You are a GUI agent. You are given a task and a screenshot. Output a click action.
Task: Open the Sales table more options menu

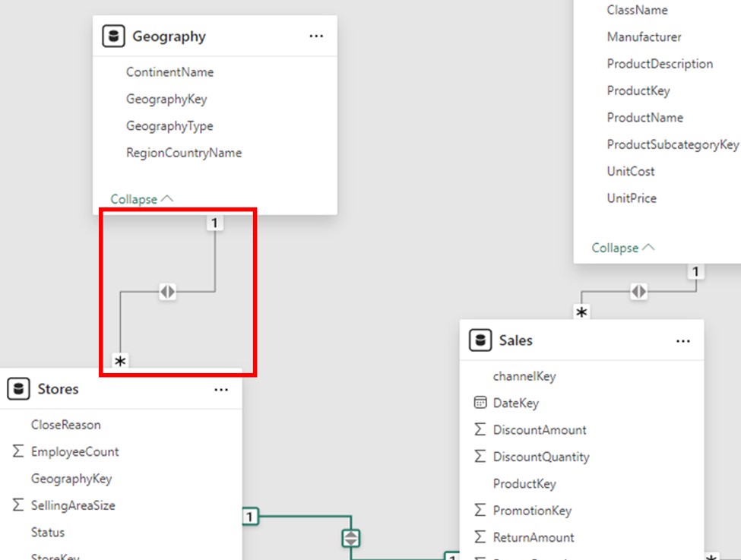pyautogui.click(x=682, y=341)
